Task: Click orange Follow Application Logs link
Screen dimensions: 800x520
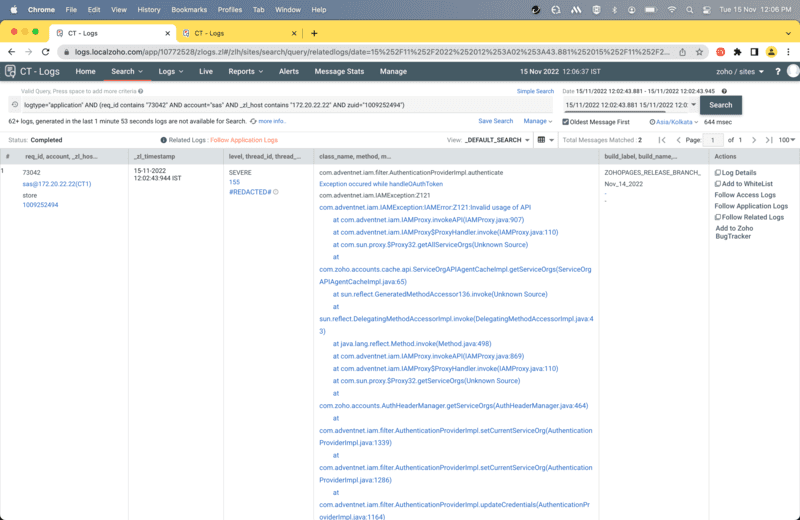Action: coord(244,140)
